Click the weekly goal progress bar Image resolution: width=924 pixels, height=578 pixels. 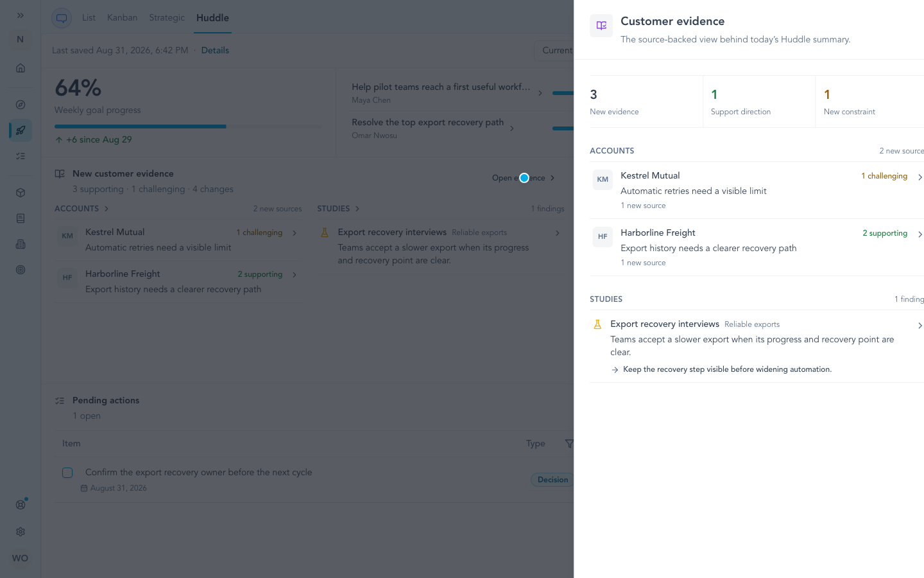pyautogui.click(x=189, y=127)
